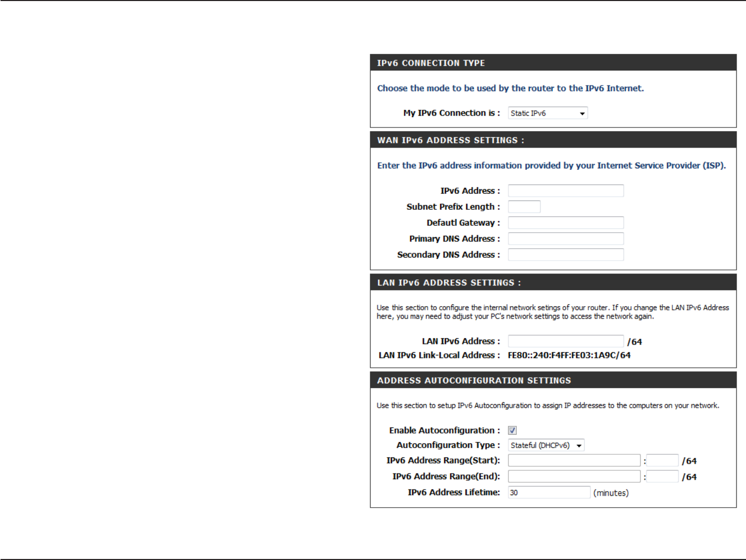Screen dimensions: 746x560
Task: Click the IPv6 Address Lifetime field
Action: tap(549, 493)
